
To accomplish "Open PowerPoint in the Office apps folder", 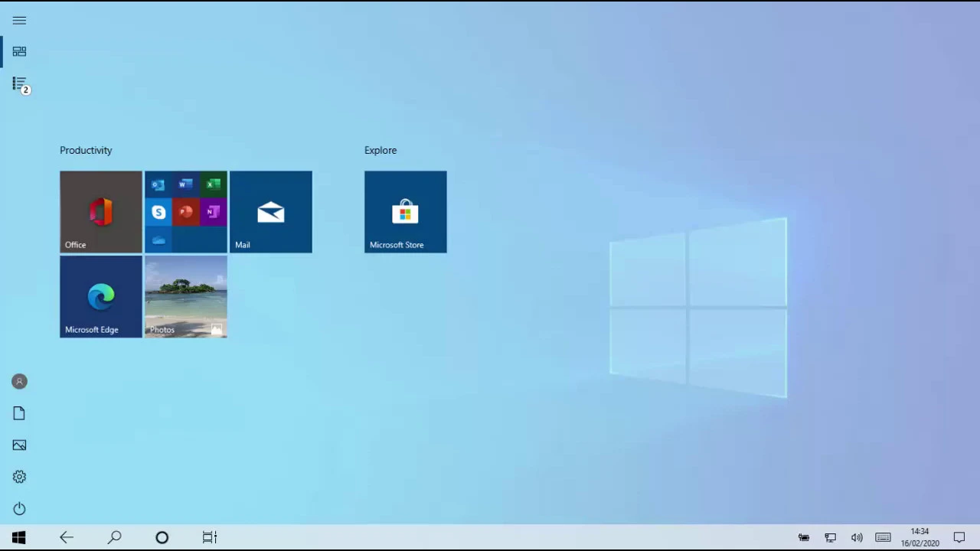I will click(185, 212).
